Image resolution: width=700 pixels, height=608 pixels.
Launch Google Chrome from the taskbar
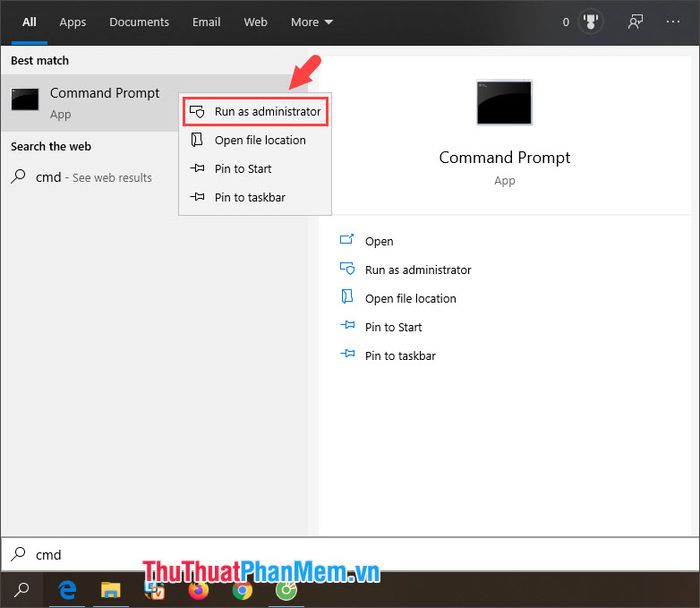pos(242,589)
